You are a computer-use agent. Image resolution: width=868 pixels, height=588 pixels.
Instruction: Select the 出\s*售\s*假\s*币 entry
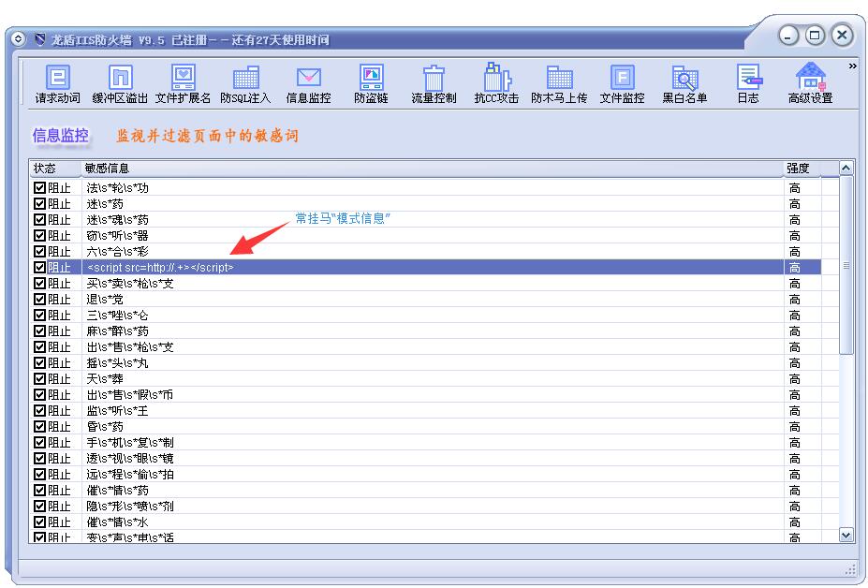(130, 395)
